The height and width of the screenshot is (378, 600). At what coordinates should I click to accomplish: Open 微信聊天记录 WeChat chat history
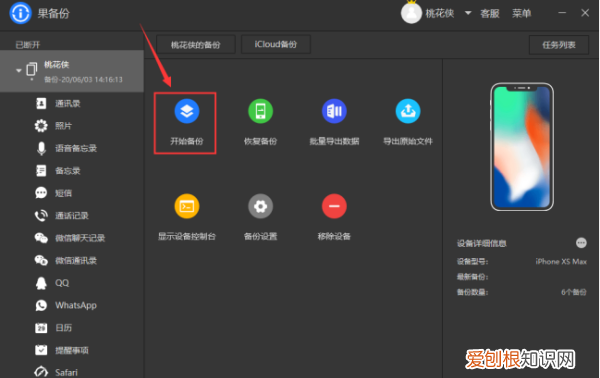pos(80,238)
